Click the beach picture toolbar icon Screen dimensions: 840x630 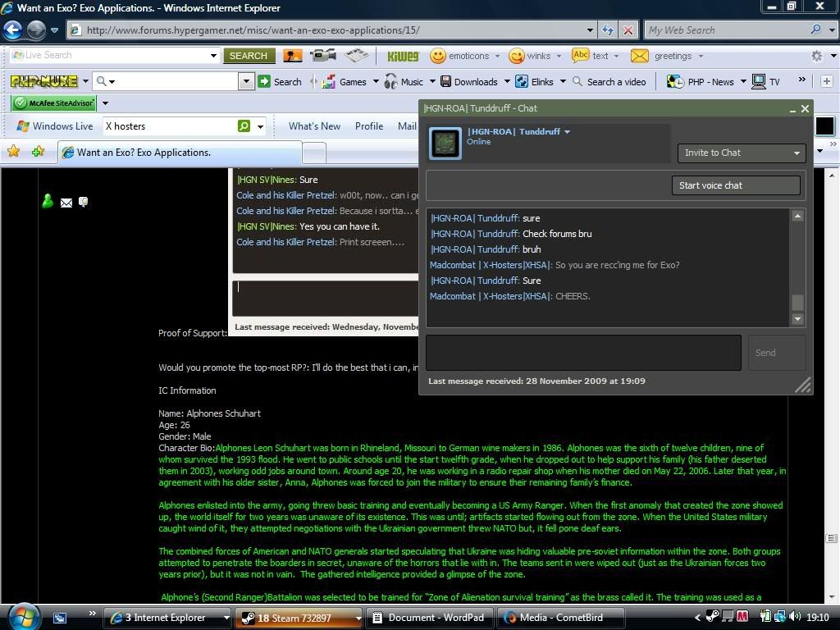(x=293, y=55)
